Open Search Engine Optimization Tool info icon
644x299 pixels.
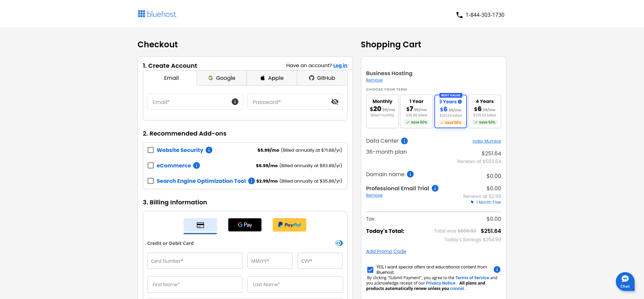click(x=251, y=181)
